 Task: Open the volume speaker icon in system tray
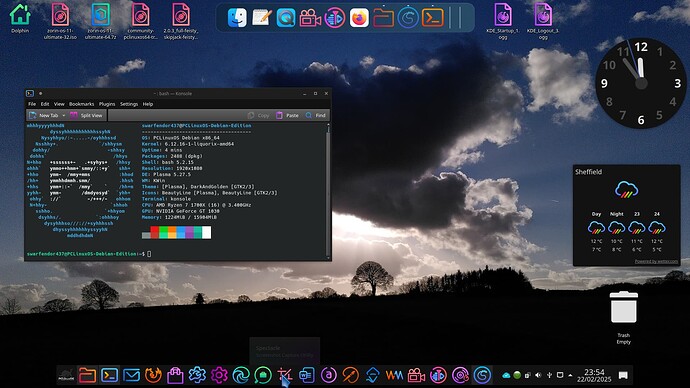[x=538, y=375]
